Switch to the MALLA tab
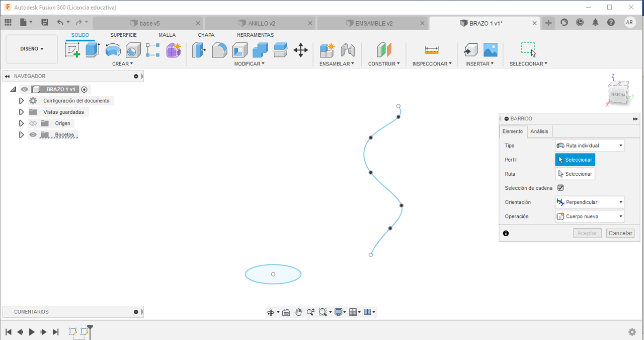644x340 pixels. 167,35
